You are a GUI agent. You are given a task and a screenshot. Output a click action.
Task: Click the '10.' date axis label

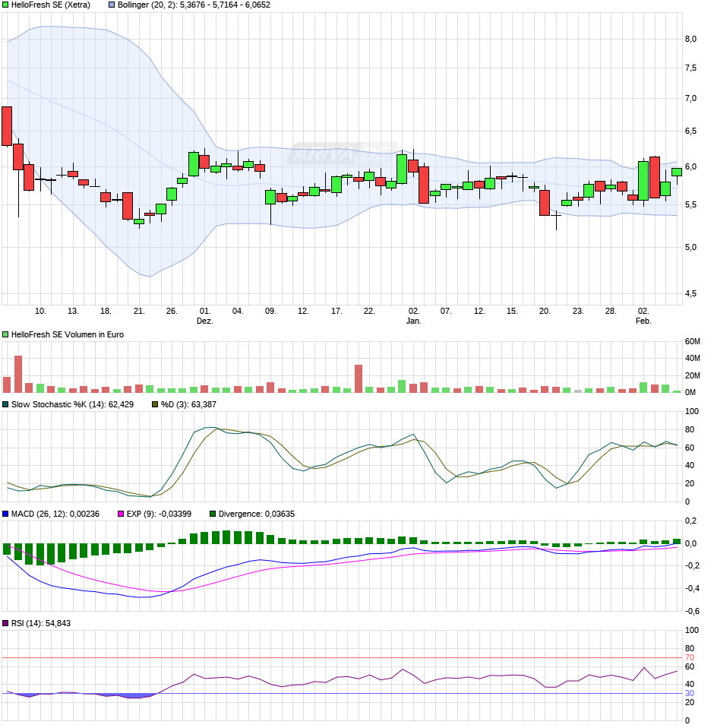(40, 311)
